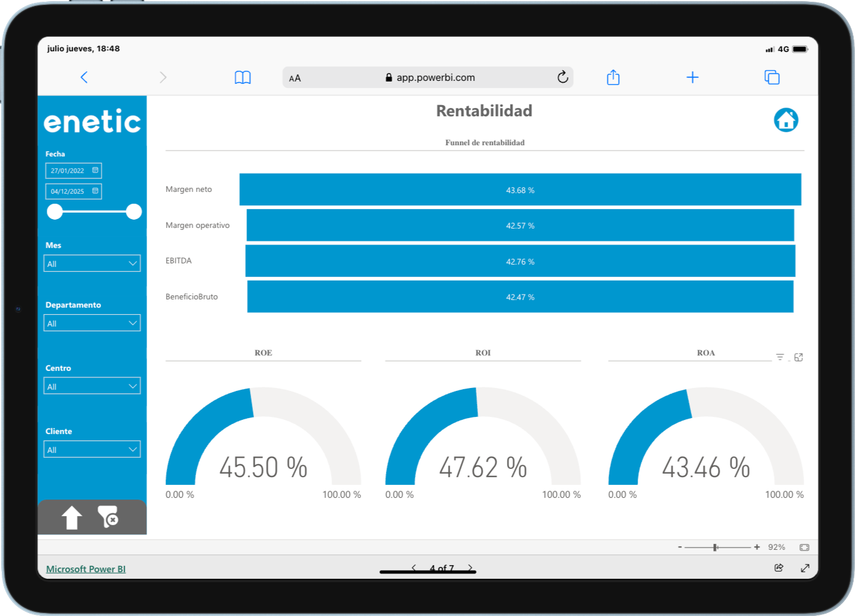Expand the Mes dropdown
Image resolution: width=855 pixels, height=616 pixels.
tap(92, 263)
